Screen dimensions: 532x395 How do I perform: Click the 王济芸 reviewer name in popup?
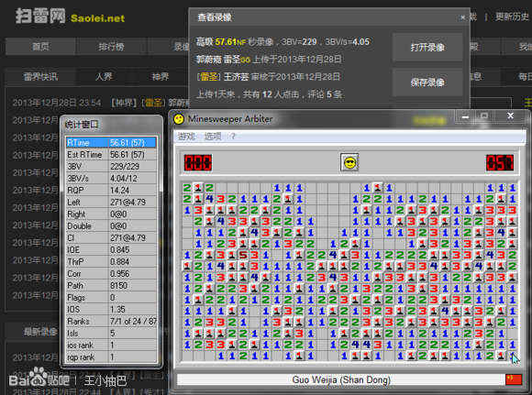236,77
